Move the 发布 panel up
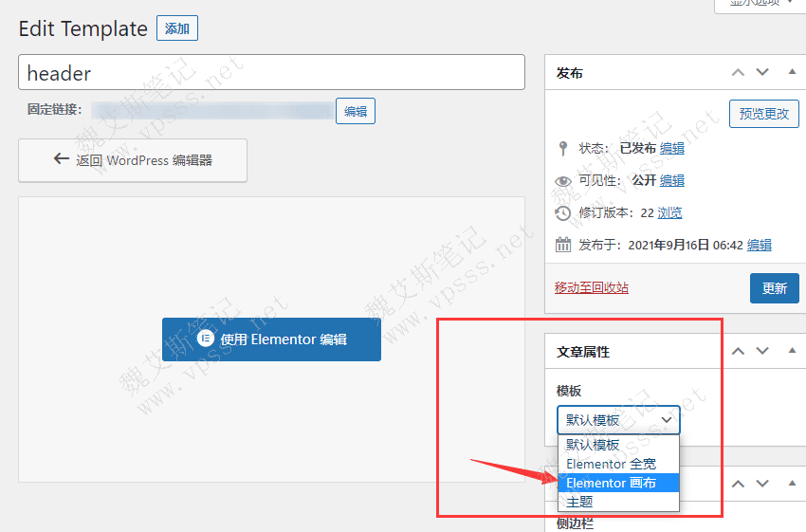The image size is (806, 532). point(738,72)
